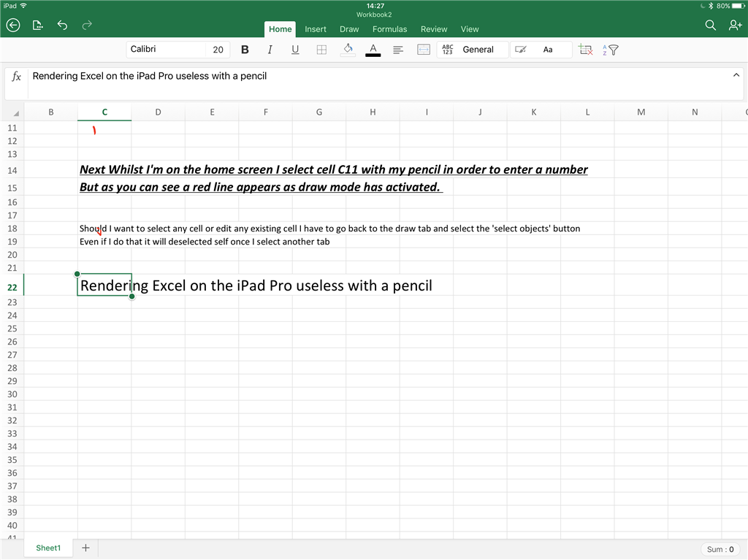This screenshot has width=748, height=560.
Task: Tap the Wi-Fi status icon
Action: pyautogui.click(x=23, y=6)
